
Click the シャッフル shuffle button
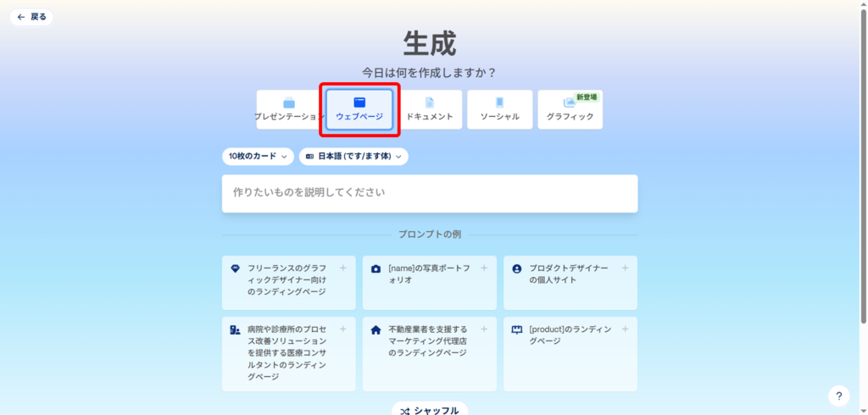click(x=429, y=410)
